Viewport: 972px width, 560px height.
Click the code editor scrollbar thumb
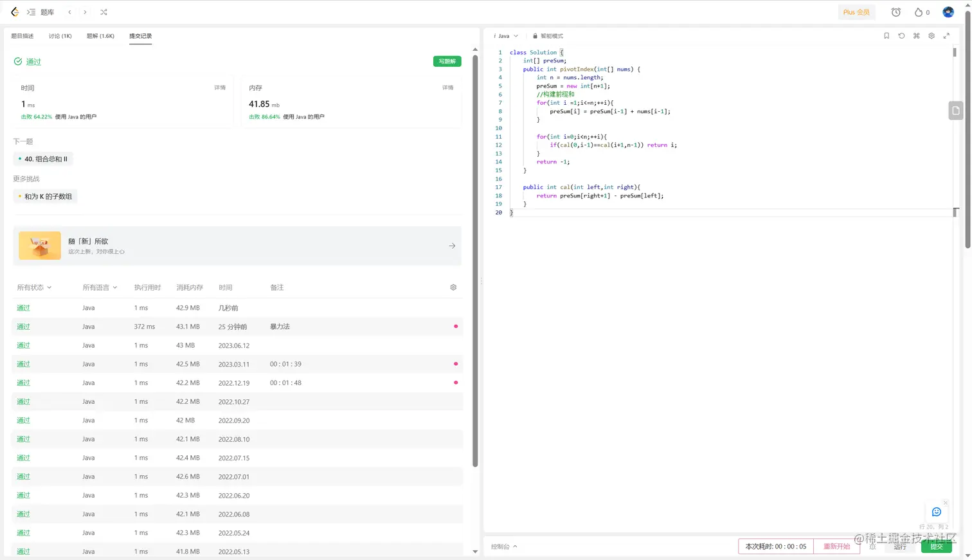coord(955,52)
